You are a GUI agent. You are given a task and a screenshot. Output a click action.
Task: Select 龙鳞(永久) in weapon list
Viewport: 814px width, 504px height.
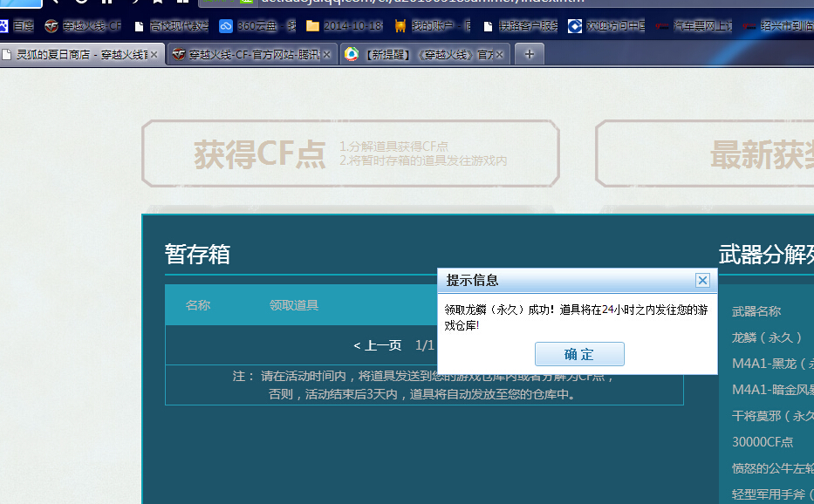767,337
